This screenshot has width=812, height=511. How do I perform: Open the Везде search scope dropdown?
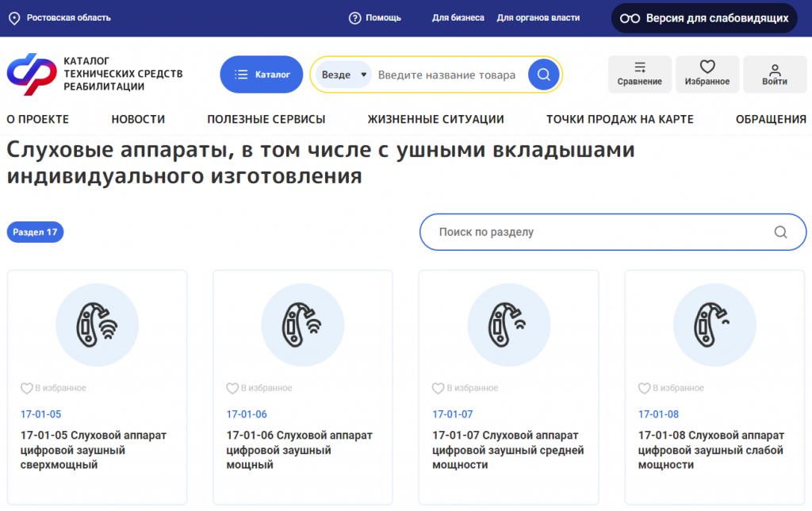(x=344, y=74)
